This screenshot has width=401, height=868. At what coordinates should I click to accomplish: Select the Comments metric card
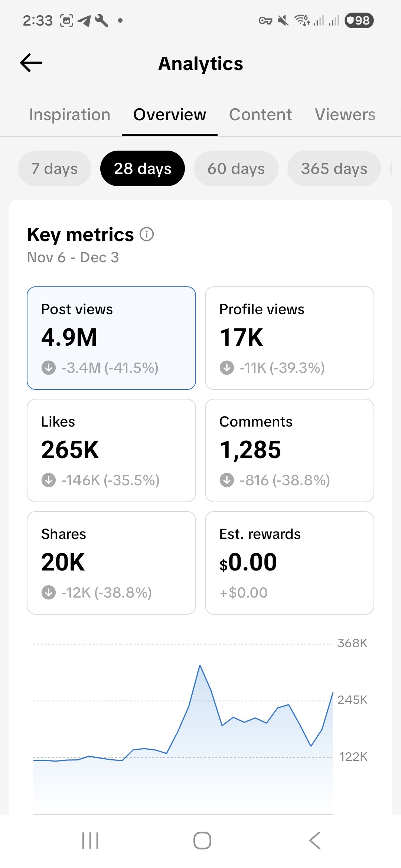pyautogui.click(x=290, y=450)
